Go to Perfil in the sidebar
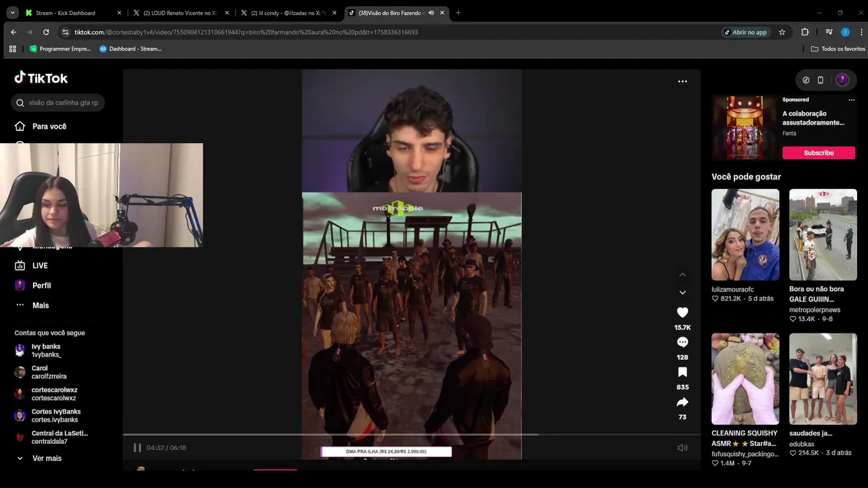868x488 pixels. click(x=33, y=285)
